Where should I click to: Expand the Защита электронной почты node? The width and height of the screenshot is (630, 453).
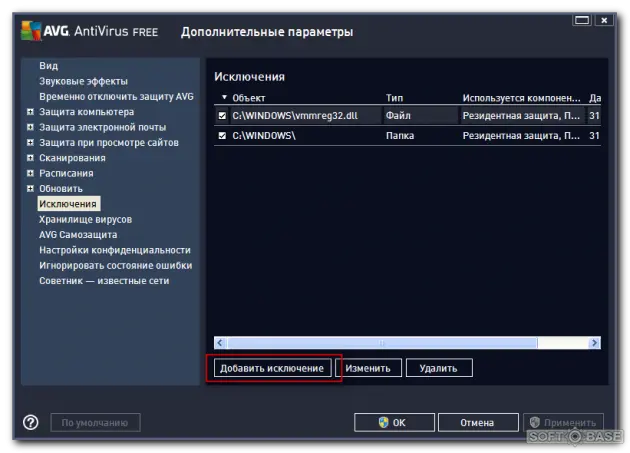pyautogui.click(x=30, y=127)
